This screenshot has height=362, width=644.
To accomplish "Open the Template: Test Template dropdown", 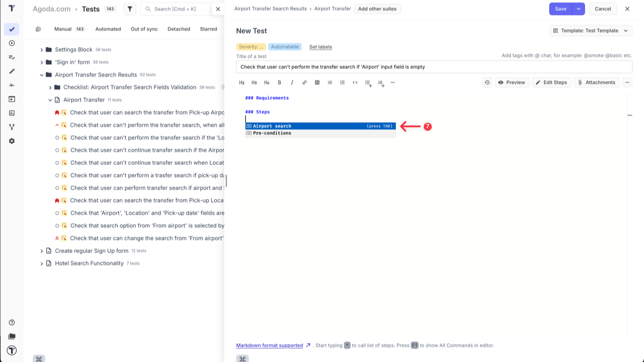I will (x=591, y=31).
